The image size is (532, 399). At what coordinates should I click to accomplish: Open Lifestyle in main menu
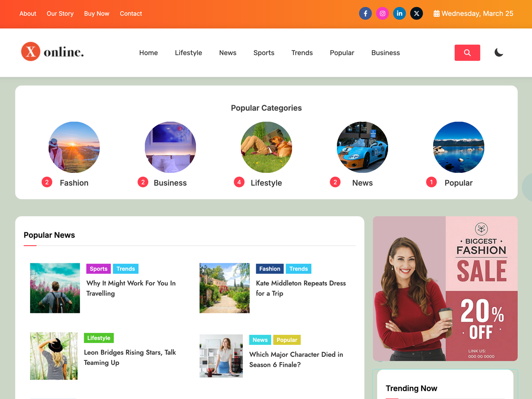pyautogui.click(x=188, y=53)
